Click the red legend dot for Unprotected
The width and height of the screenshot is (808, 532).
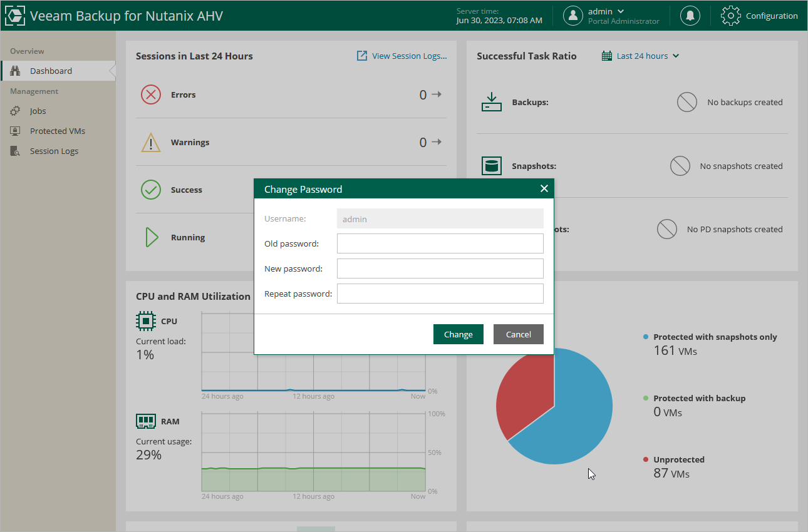[x=646, y=459]
